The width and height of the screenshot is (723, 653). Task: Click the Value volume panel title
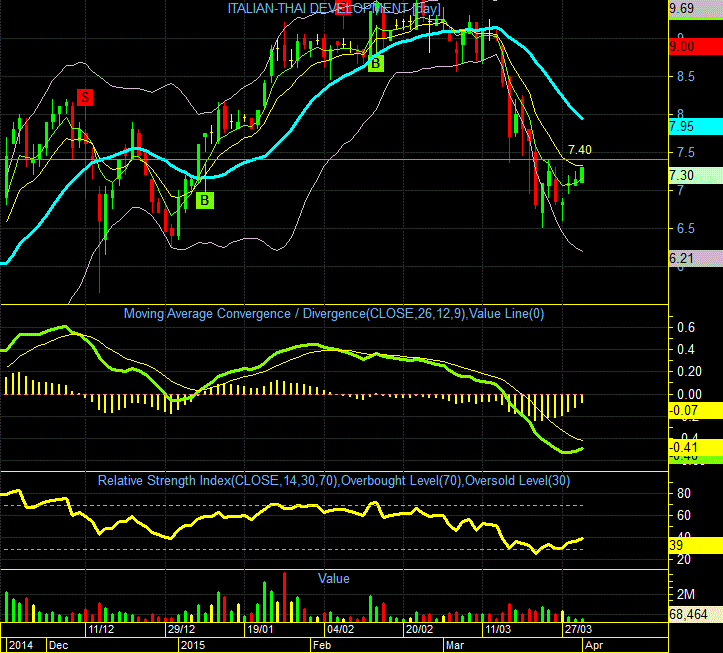(334, 578)
